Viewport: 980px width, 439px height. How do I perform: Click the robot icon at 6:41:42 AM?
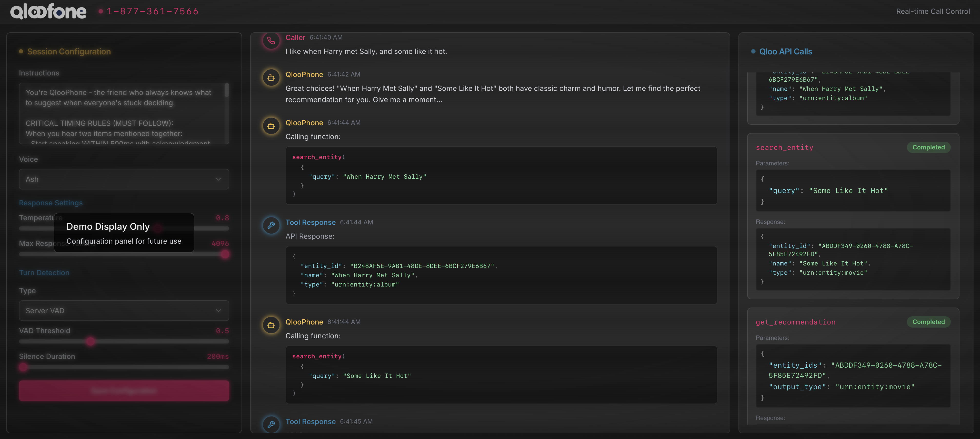pos(271,78)
